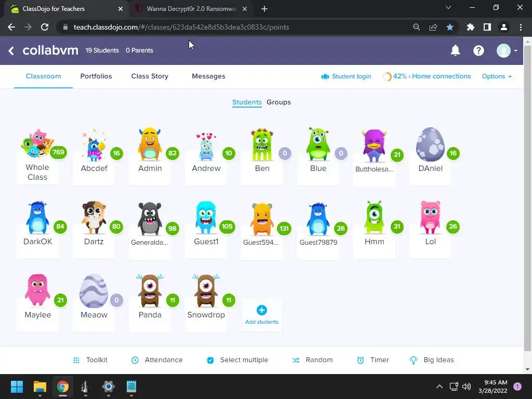The height and width of the screenshot is (399, 532).
Task: Open the Messages tab
Action: click(x=208, y=76)
